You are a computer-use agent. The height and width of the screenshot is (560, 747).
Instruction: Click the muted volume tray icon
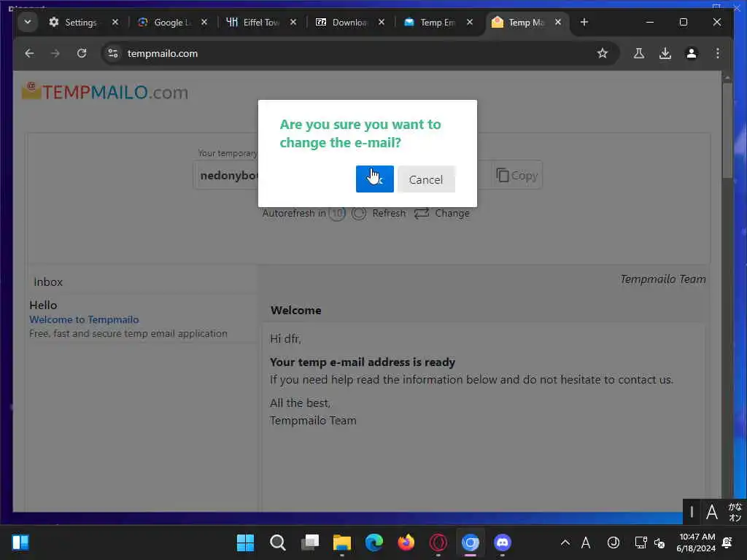659,542
